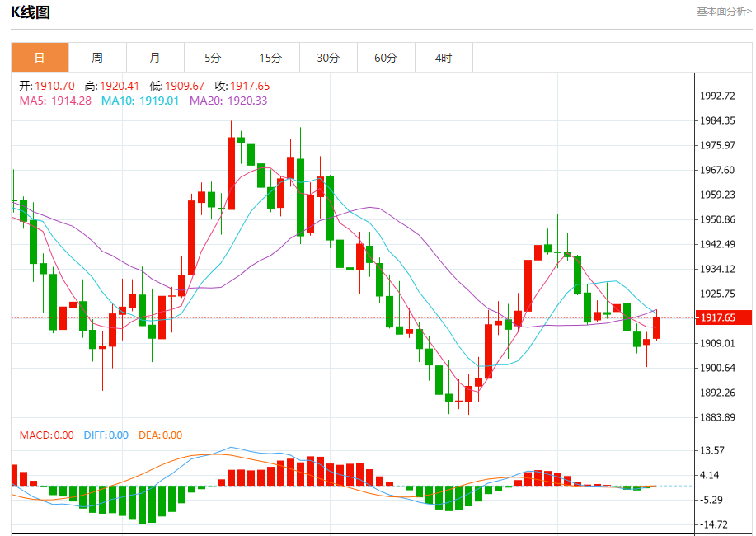
Task: Switch to the 周 weekly tab
Action: tap(97, 58)
